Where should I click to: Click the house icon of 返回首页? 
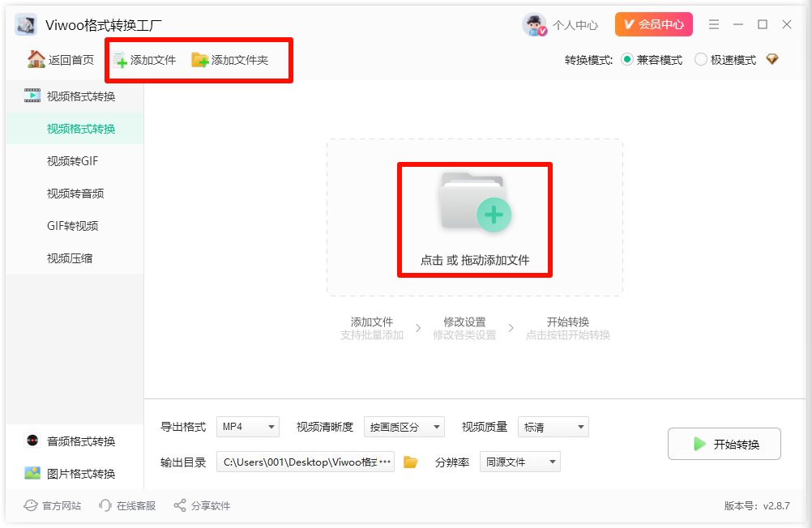pos(36,59)
